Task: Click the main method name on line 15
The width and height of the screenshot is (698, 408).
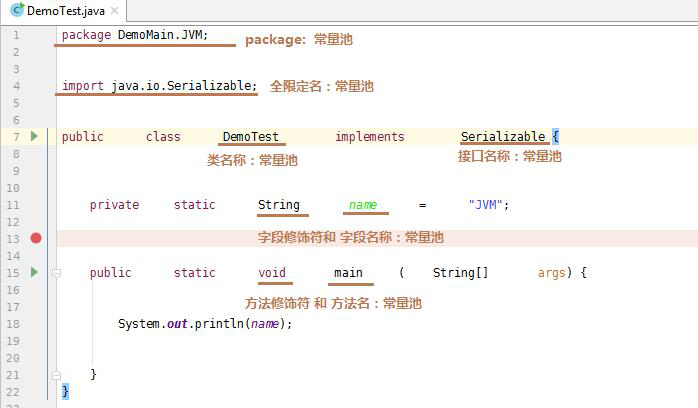Action: [x=348, y=273]
